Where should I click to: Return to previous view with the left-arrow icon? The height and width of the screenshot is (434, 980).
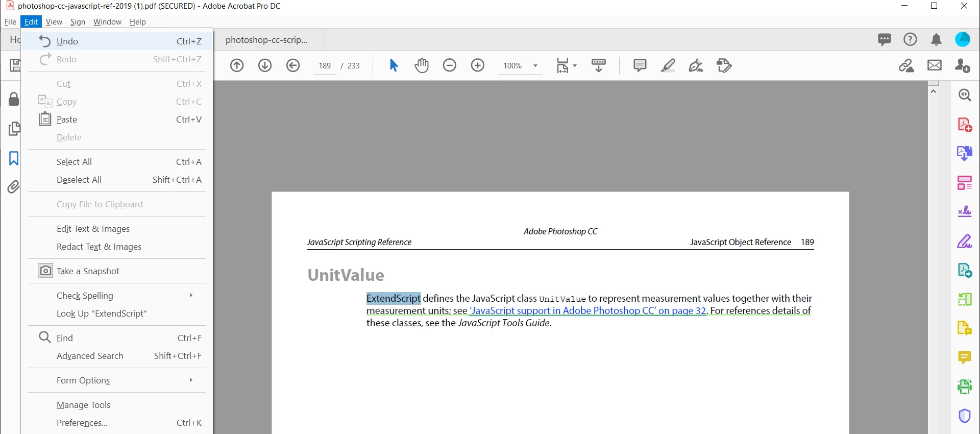[293, 65]
